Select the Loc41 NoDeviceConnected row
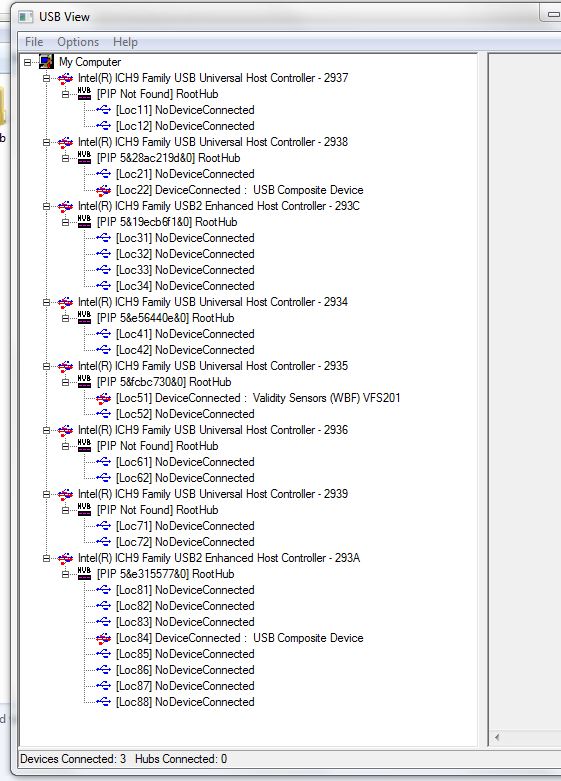This screenshot has width=561, height=781. point(185,334)
